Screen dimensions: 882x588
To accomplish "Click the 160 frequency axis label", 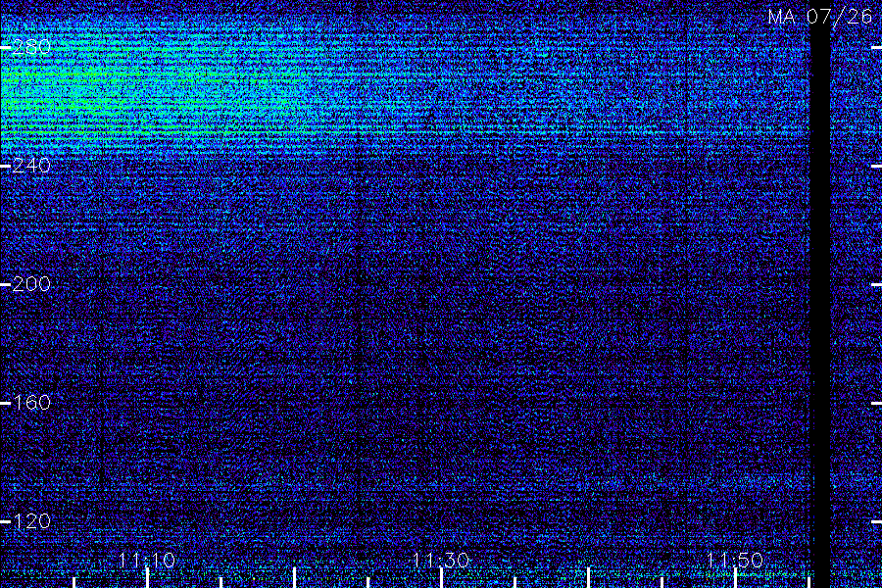I will click(31, 403).
